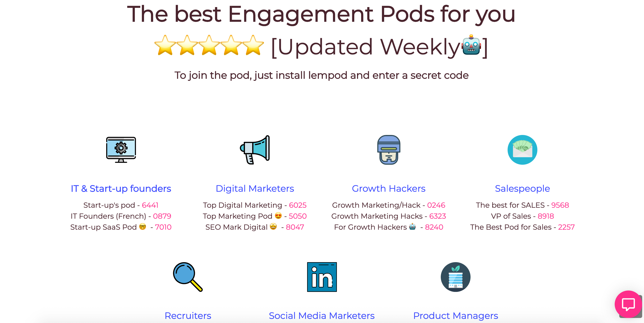Click the Recruiters magnifying glass icon
The height and width of the screenshot is (323, 644).
pos(187,277)
